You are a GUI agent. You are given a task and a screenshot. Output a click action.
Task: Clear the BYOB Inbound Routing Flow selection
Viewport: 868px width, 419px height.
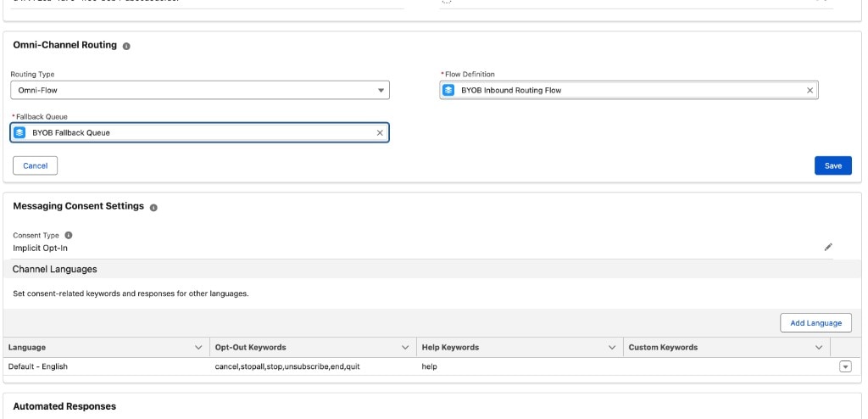[810, 91]
